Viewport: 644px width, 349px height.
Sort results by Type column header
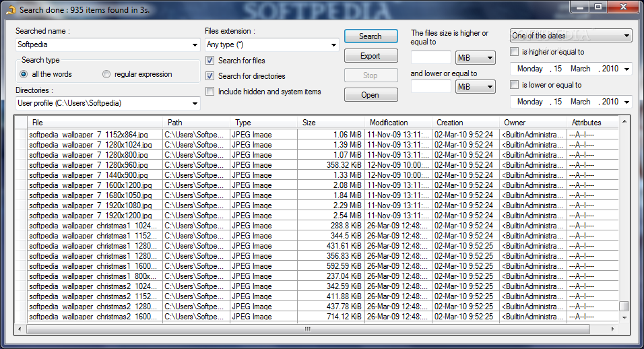[x=263, y=123]
